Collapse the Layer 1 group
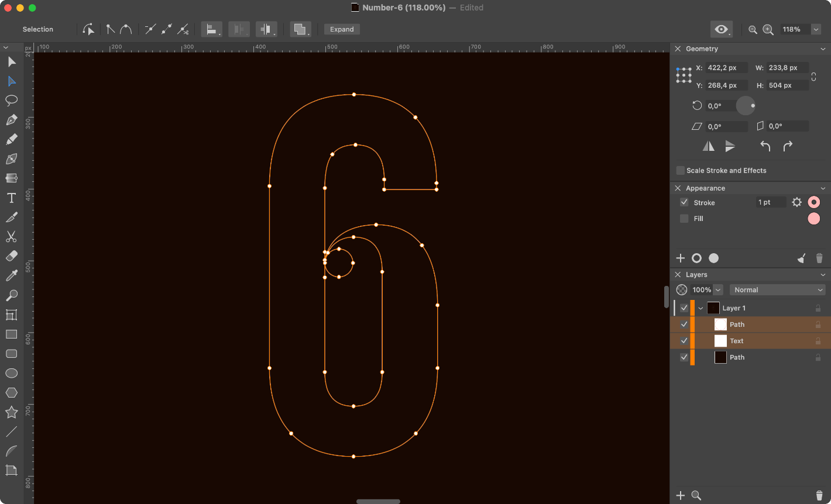Image resolution: width=831 pixels, height=504 pixels. pyautogui.click(x=700, y=308)
